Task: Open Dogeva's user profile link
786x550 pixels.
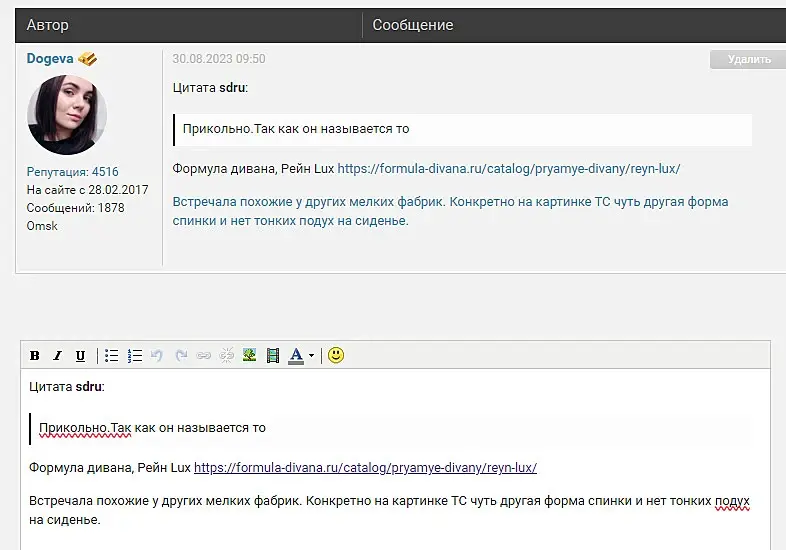Action: tap(50, 59)
